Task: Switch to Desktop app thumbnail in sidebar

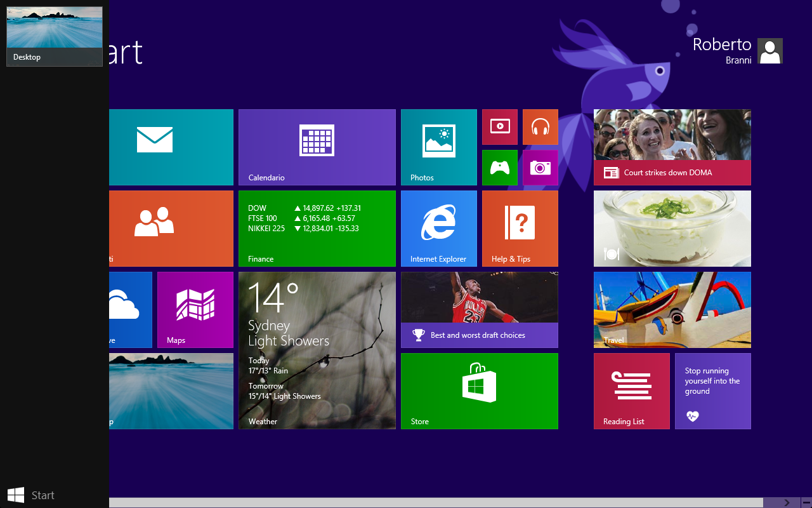Action: point(55,36)
